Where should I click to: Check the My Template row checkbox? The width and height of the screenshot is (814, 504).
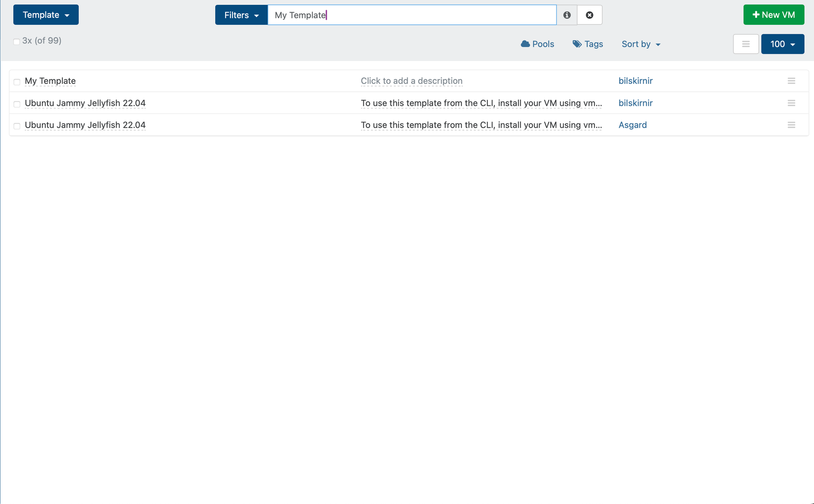click(x=17, y=82)
